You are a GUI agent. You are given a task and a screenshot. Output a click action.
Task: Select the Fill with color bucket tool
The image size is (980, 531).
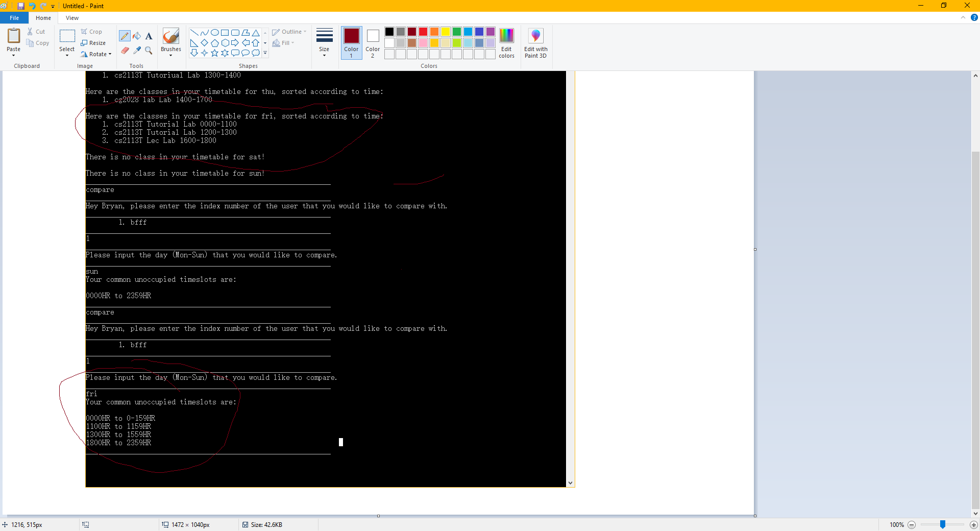point(137,36)
